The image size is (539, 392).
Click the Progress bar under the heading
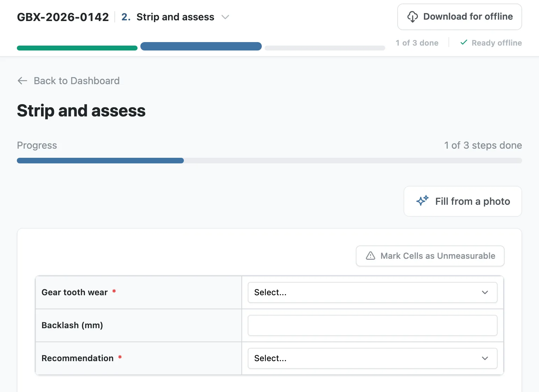coord(269,161)
